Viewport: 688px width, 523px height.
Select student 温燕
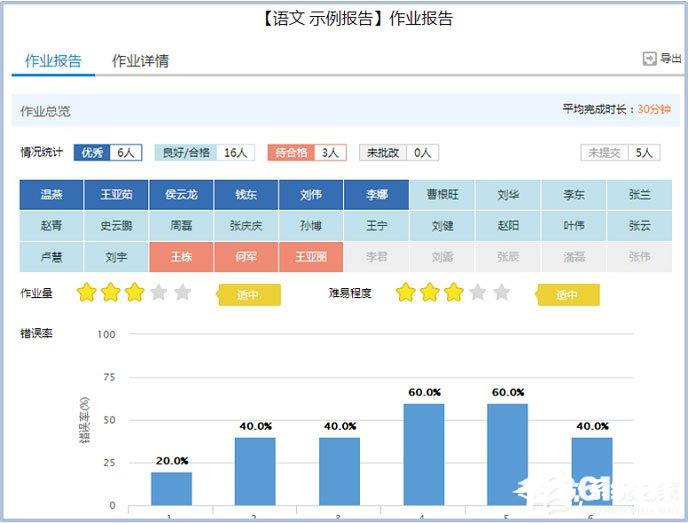coord(51,194)
